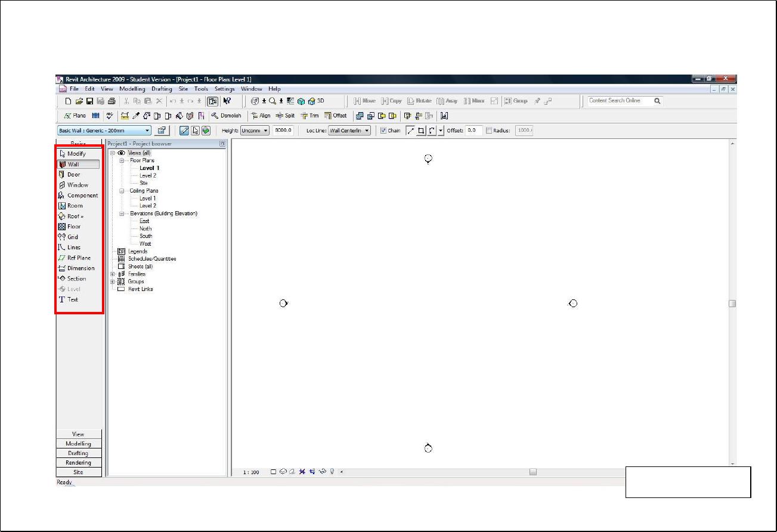Activate the Dimension tool
Viewport: 777px width, 532px height.
point(80,268)
